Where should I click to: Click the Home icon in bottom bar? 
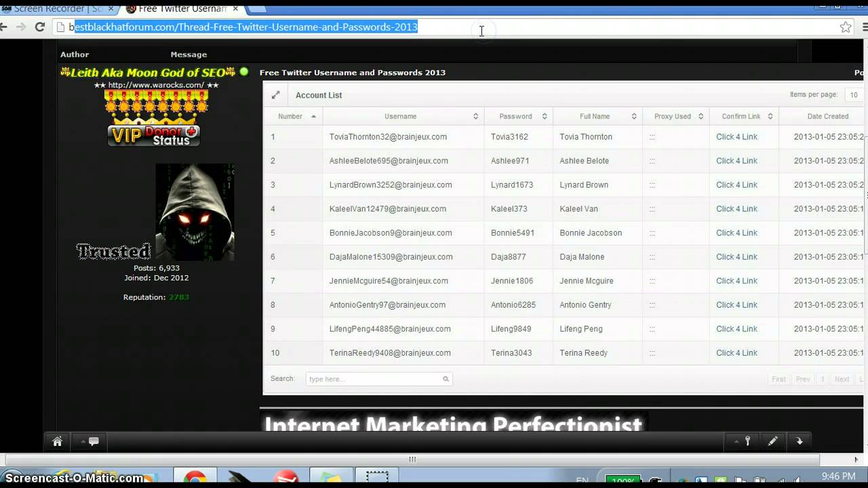57,441
